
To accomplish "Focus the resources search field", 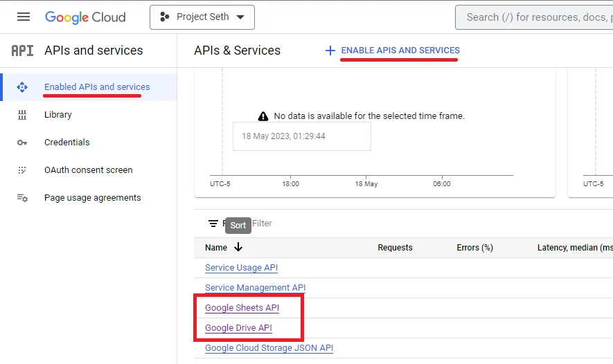I will pyautogui.click(x=534, y=17).
